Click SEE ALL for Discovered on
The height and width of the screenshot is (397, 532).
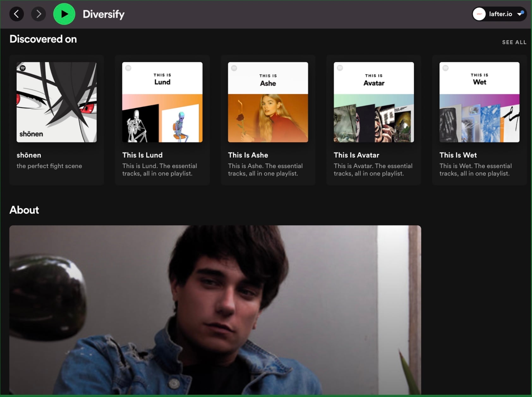click(x=514, y=42)
